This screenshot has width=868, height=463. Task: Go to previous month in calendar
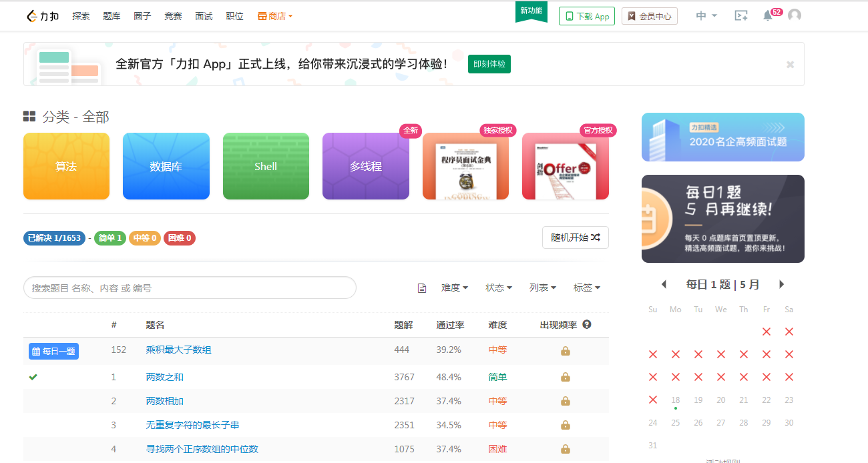tap(664, 284)
